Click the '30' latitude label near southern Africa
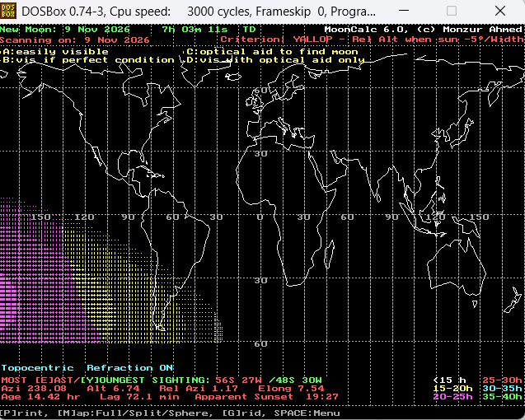 pos(260,281)
